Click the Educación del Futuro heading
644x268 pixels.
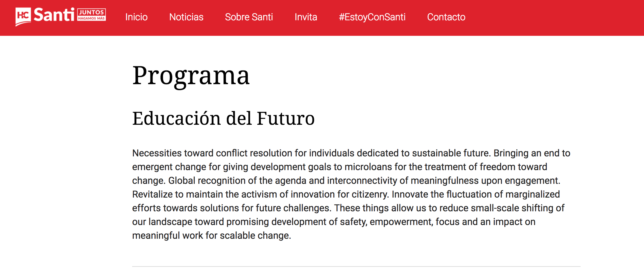pos(223,118)
